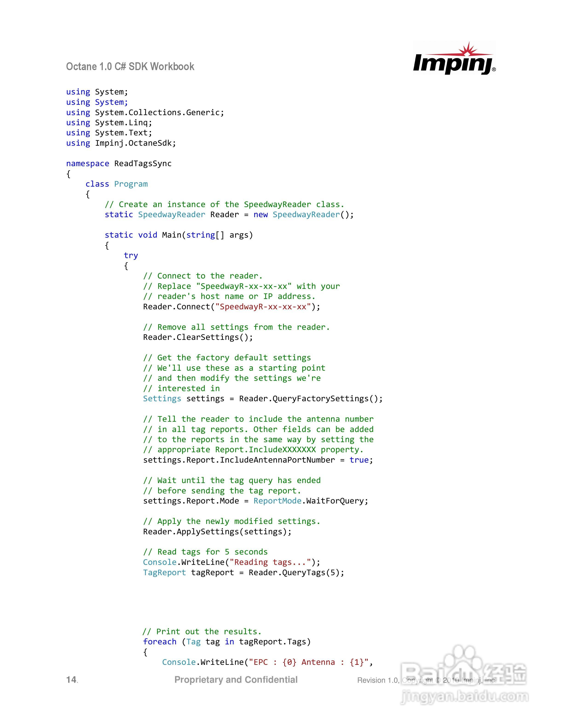This screenshot has width=563, height=728.
Task: Click the ReportMode.WaitForQuery line
Action: pyautogui.click(x=256, y=501)
